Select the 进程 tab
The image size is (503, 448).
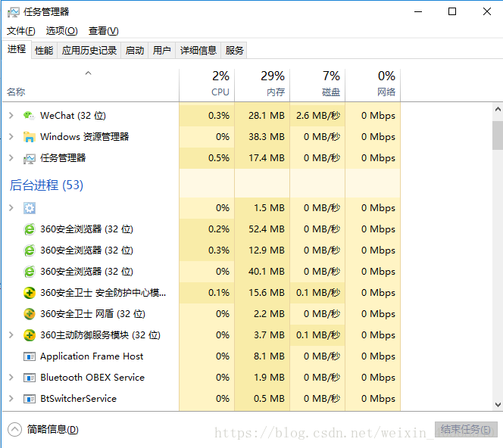click(17, 49)
